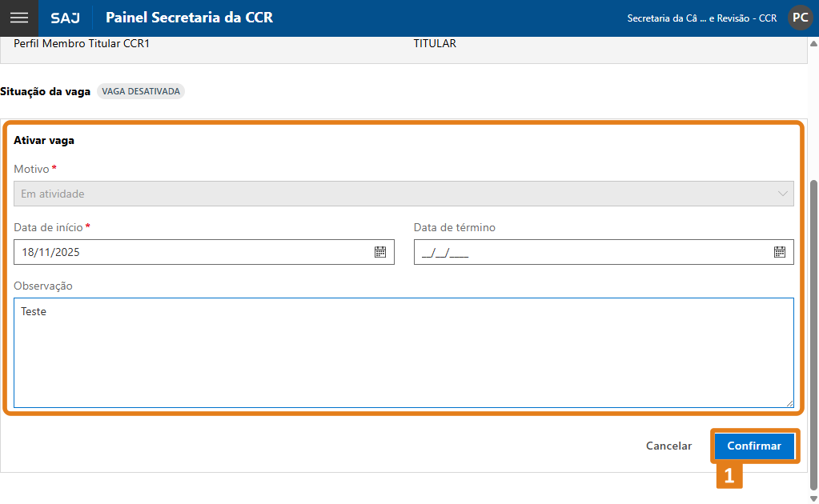
Task: Click the TITULAR cell in the profile row
Action: coord(435,44)
